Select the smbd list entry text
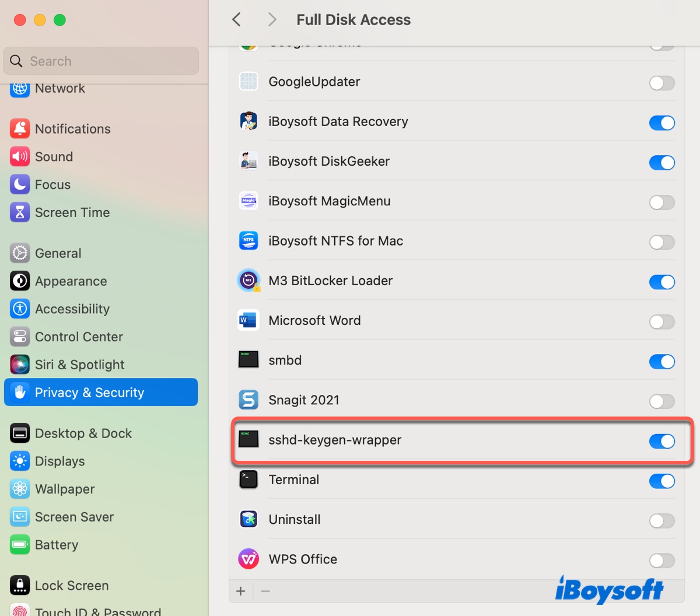Viewport: 700px width, 616px height. click(285, 360)
